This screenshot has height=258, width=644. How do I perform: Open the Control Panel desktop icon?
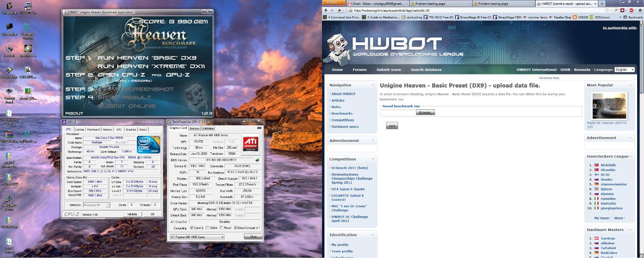9,96
